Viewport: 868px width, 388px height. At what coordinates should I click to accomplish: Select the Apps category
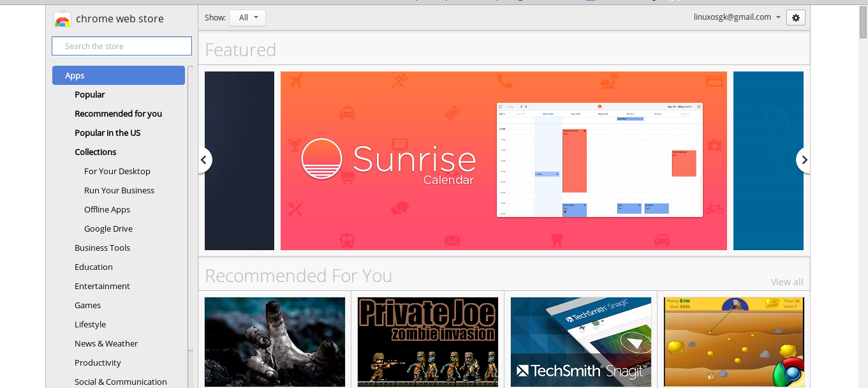[x=119, y=75]
